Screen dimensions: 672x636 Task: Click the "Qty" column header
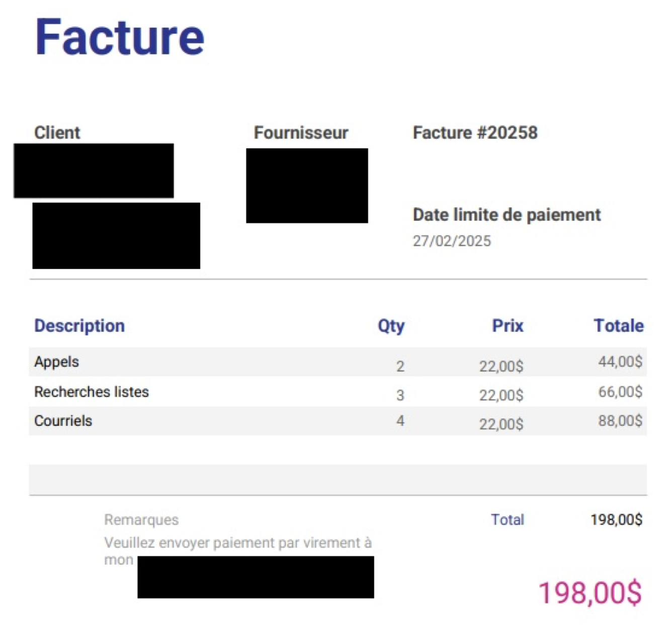[x=391, y=326]
